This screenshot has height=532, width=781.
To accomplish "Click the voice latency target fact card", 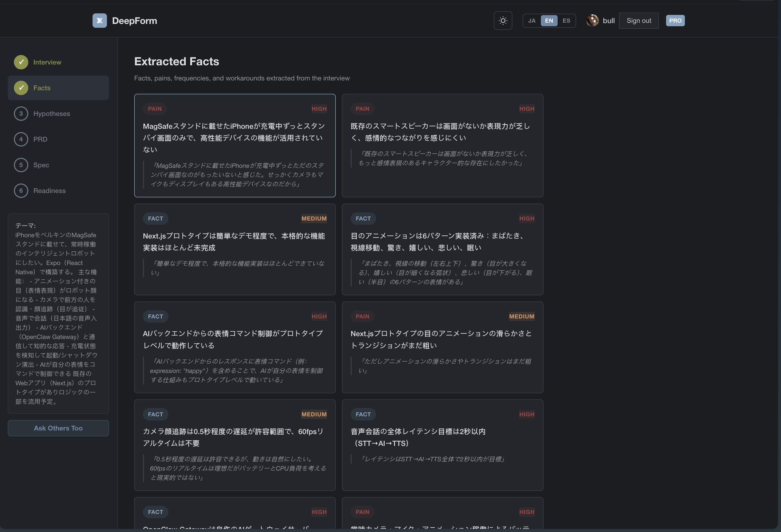I will pos(442,445).
